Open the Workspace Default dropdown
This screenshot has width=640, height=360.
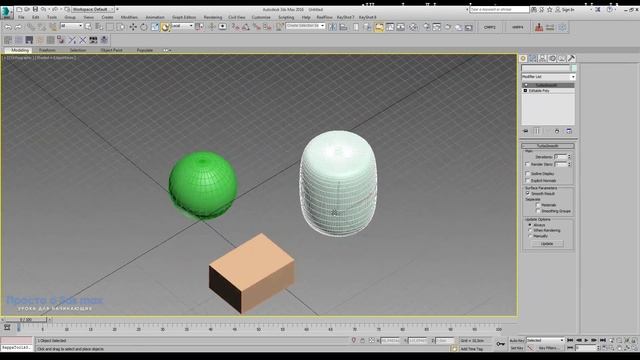click(93, 9)
